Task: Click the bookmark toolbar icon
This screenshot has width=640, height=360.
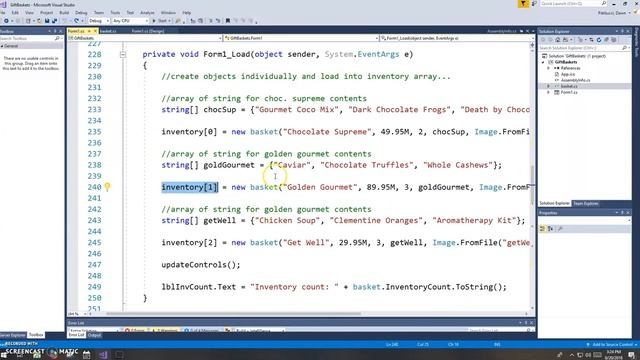Action: tap(228, 21)
